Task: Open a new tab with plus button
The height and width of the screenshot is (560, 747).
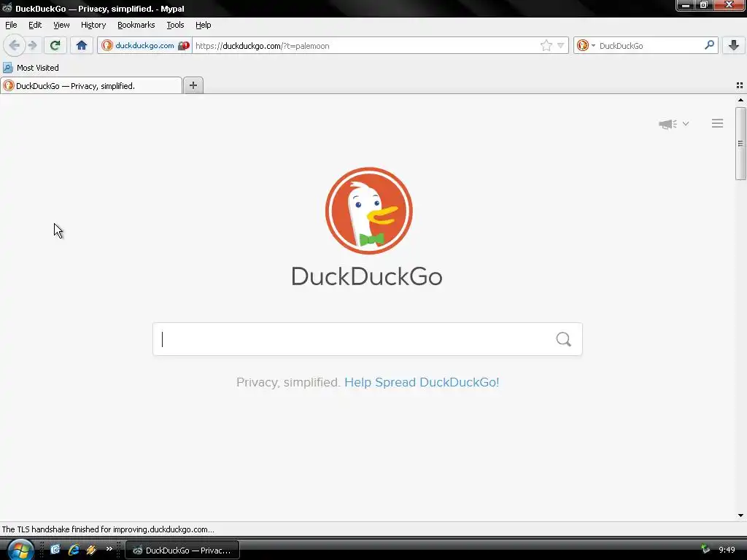Action: pos(193,85)
